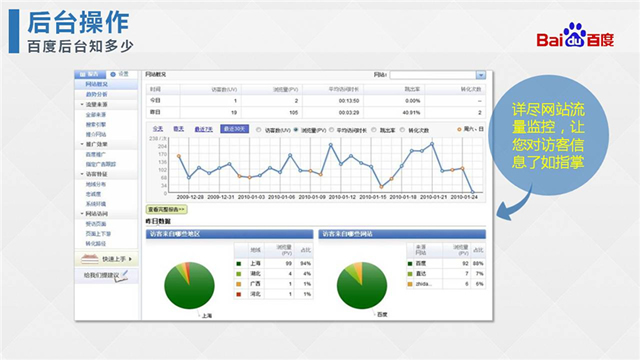The image size is (640, 360).
Task: Click the pencil icon beside 给我们提建议
Action: (122, 276)
